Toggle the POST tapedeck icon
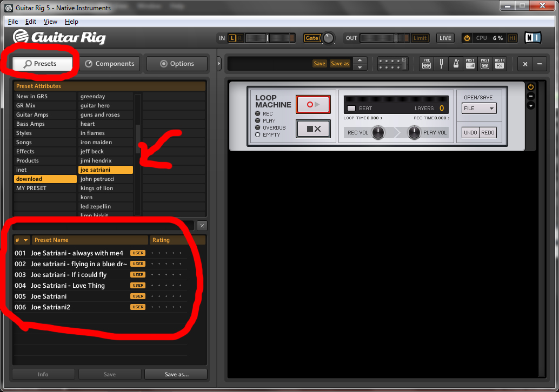The image size is (559, 392). (x=485, y=64)
